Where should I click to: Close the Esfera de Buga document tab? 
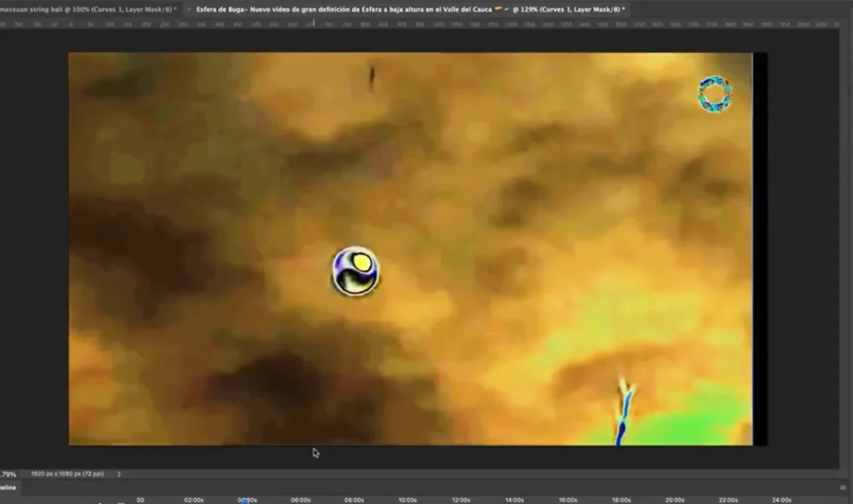(x=189, y=9)
